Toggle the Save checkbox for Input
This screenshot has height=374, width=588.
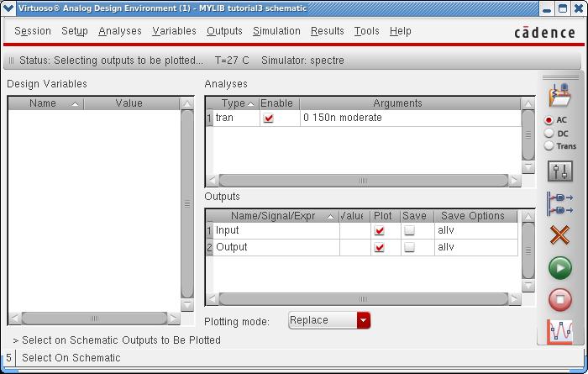coord(410,230)
